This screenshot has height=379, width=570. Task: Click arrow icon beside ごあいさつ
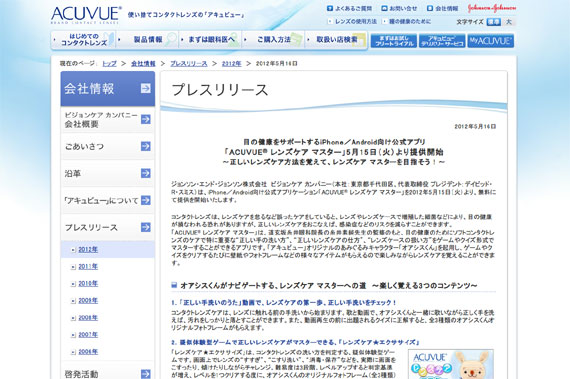point(146,146)
